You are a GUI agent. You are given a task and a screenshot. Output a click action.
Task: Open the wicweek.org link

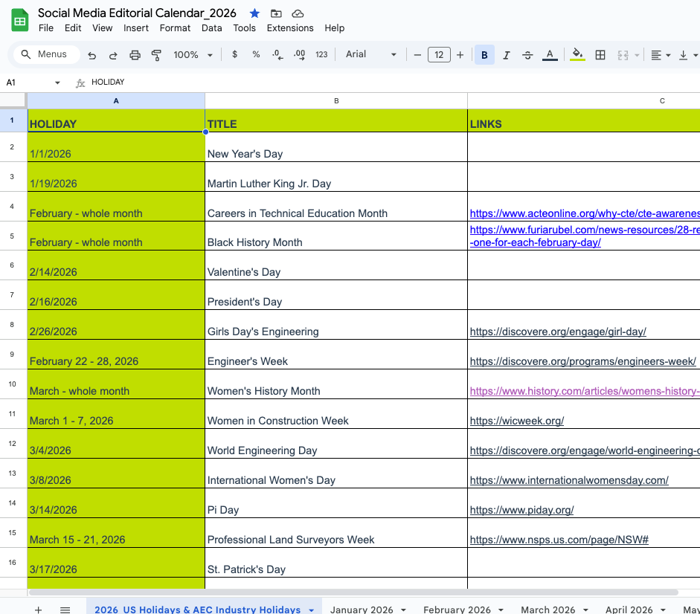click(x=516, y=421)
